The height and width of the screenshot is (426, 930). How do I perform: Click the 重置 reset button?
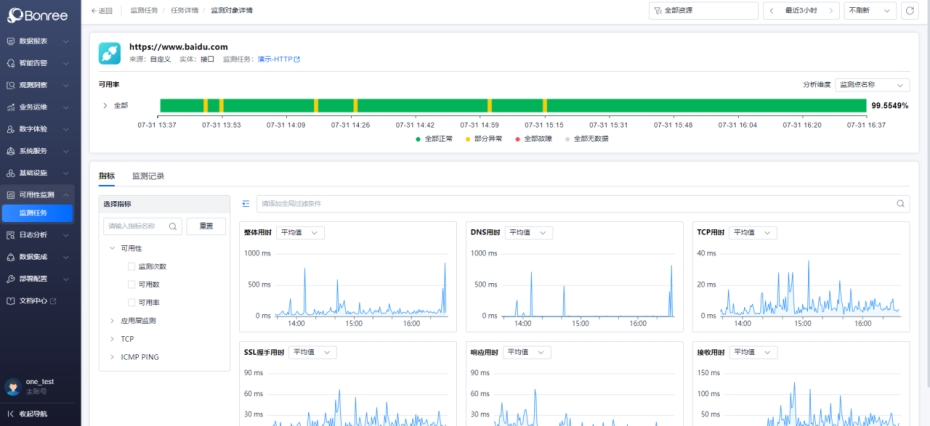tap(205, 227)
